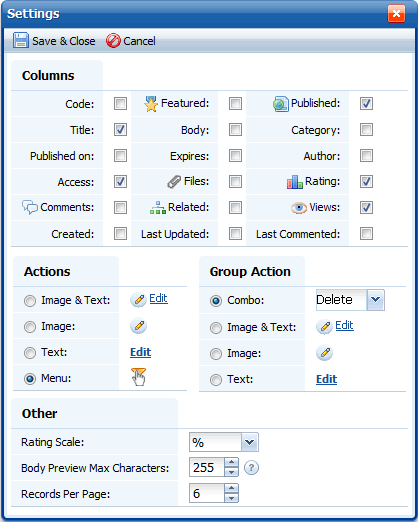Click the Related hierarchy icon
418x522 pixels.
coord(158,208)
